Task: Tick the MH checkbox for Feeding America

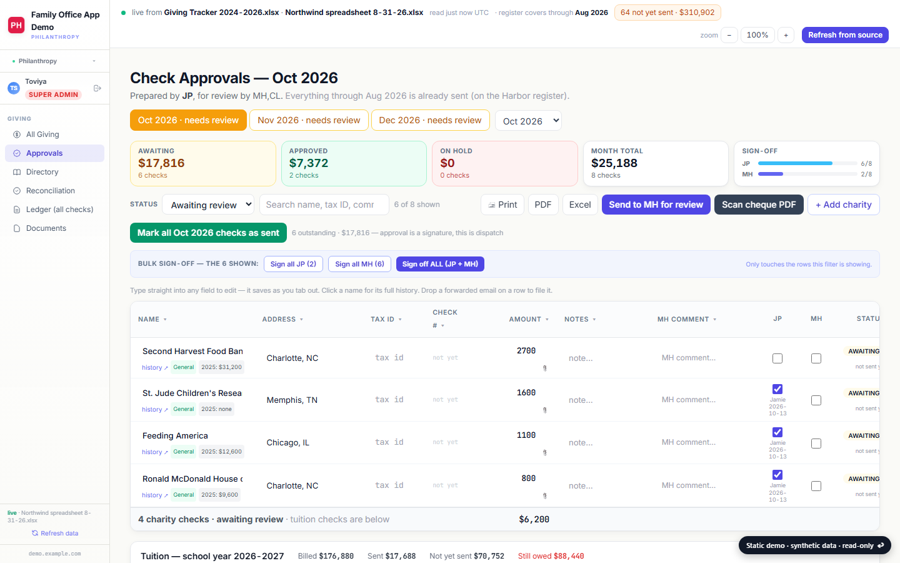Action: tap(816, 443)
